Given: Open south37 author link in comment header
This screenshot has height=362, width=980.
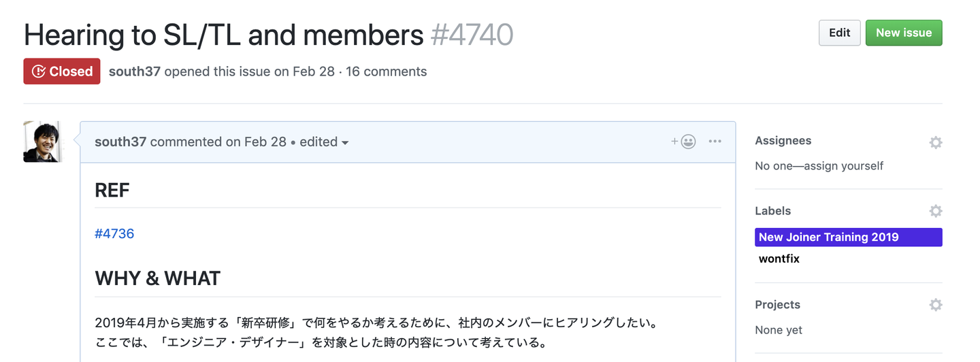Looking at the screenshot, I should pyautogui.click(x=120, y=142).
